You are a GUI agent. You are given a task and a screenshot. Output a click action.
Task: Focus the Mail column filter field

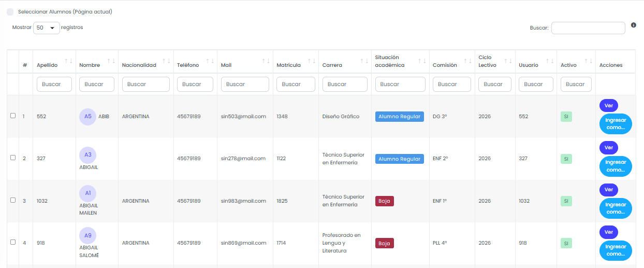pos(245,84)
